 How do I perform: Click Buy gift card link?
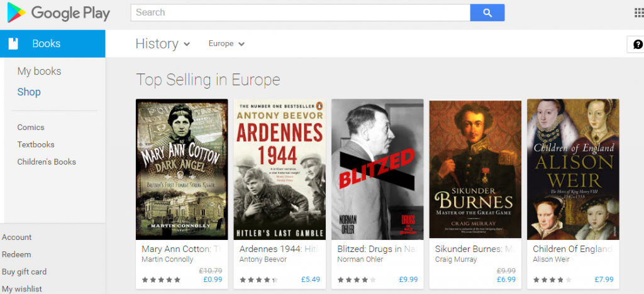pos(25,271)
